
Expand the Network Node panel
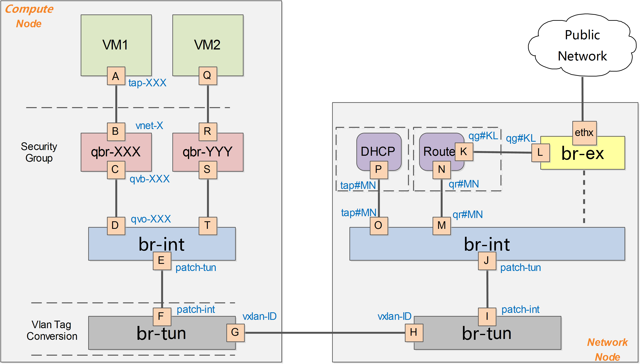(611, 347)
